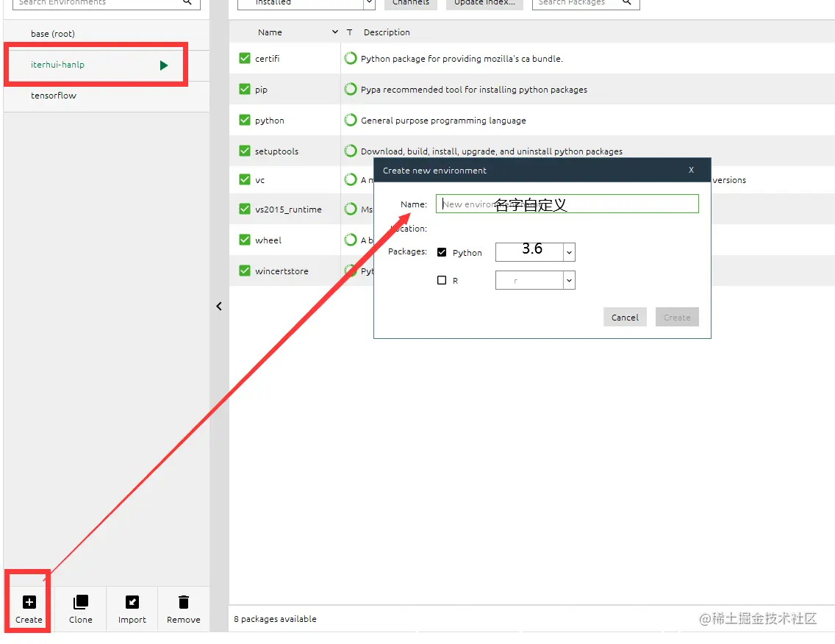The height and width of the screenshot is (644, 835).
Task: Toggle the certifi package checkbox
Action: pyautogui.click(x=245, y=58)
